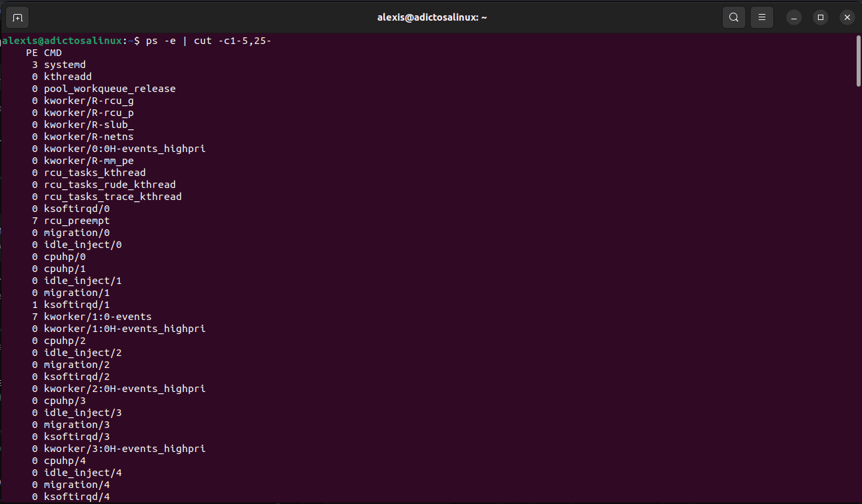
Task: Click the migration/4 line
Action: click(x=71, y=485)
